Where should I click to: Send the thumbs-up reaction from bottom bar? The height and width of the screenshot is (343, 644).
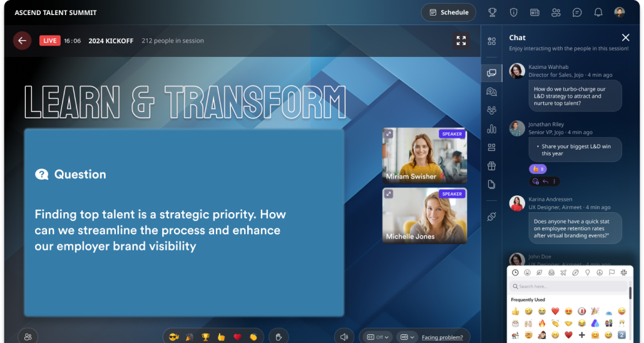(x=222, y=337)
